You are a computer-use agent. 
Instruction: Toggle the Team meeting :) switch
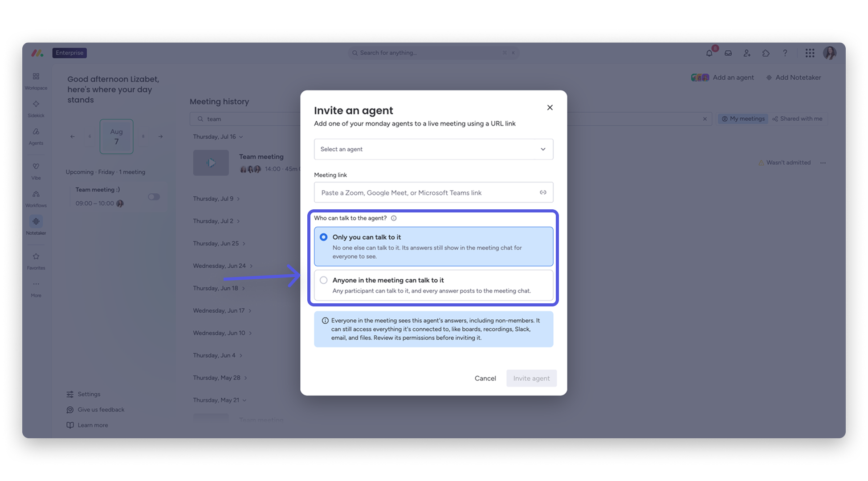coord(154,197)
